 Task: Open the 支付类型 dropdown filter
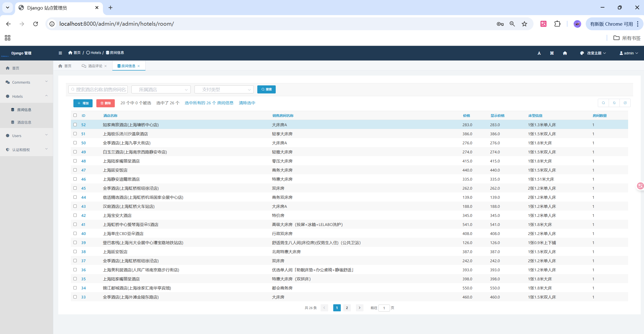point(224,90)
